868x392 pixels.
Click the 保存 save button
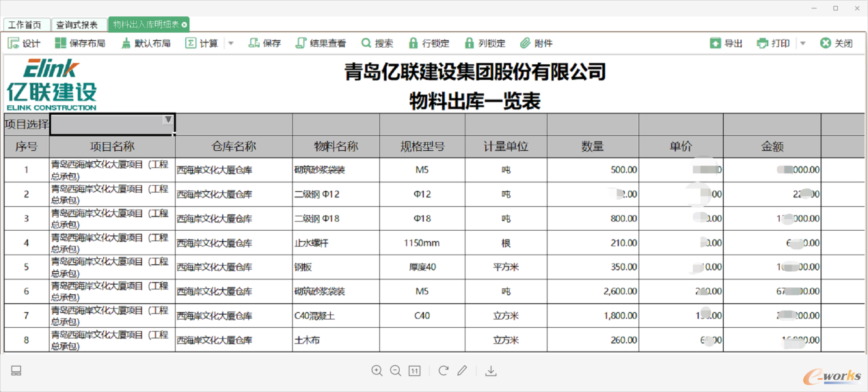pyautogui.click(x=265, y=43)
